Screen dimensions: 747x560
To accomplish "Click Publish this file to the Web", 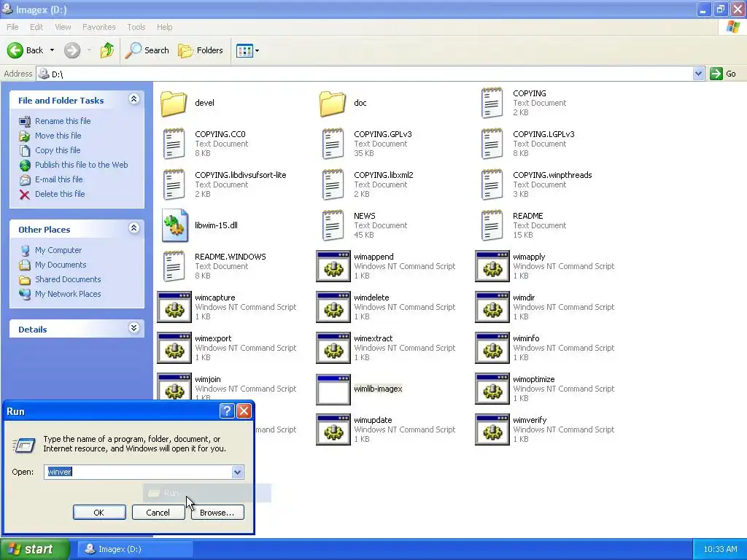I will 82,165.
